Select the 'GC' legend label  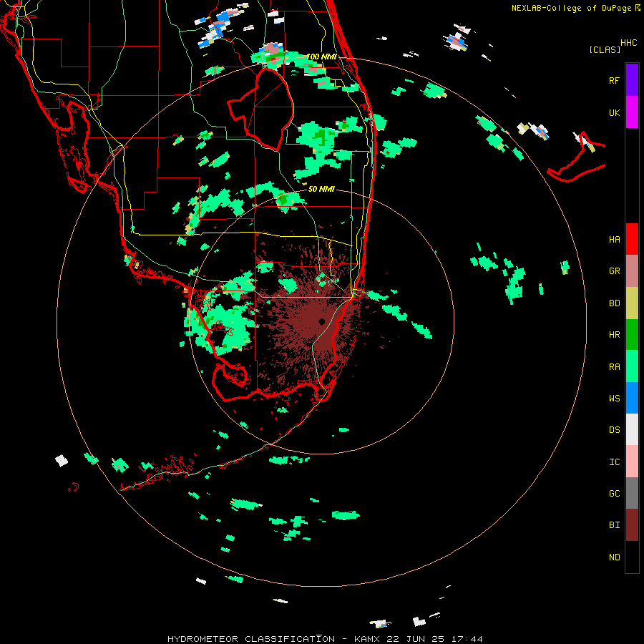pyautogui.click(x=614, y=493)
